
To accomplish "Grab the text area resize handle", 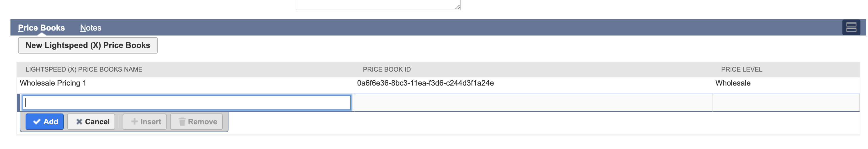I will 457,7.
